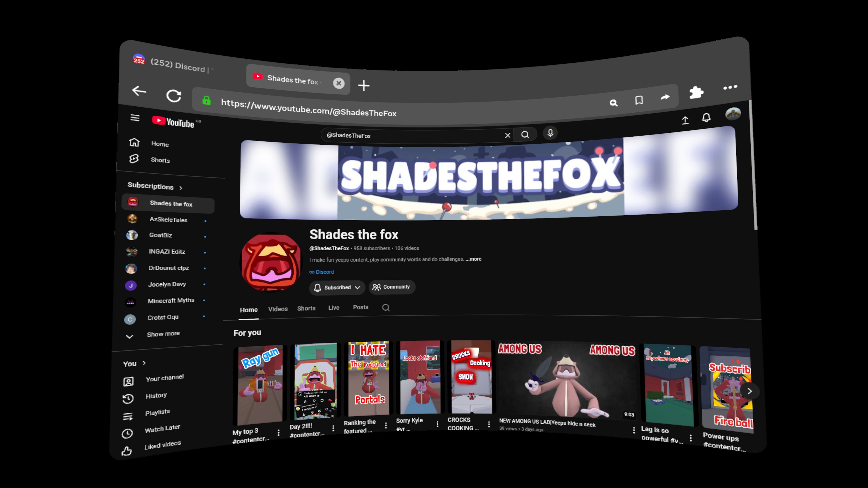This screenshot has height=488, width=868.
Task: Open the browser three-dot menu
Action: [730, 88]
